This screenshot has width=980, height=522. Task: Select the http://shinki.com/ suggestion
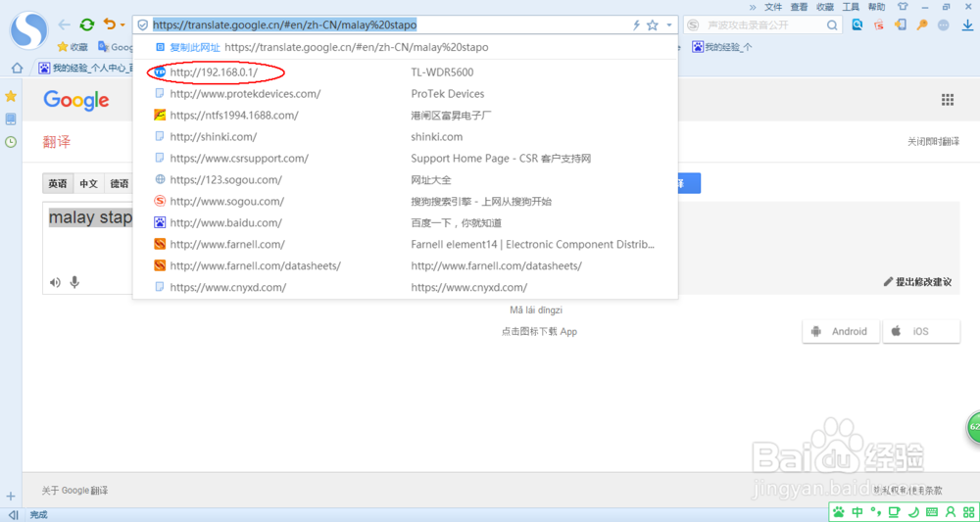(405, 137)
